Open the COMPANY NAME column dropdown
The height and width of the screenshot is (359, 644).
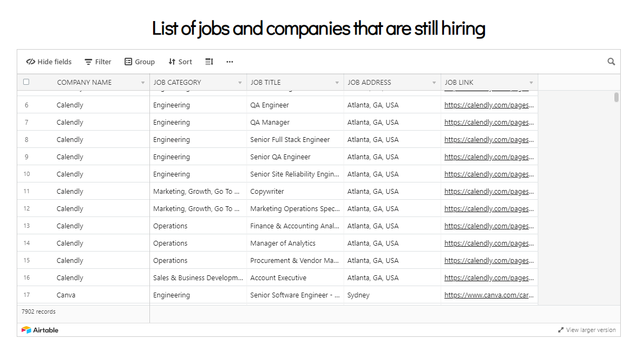coord(142,82)
